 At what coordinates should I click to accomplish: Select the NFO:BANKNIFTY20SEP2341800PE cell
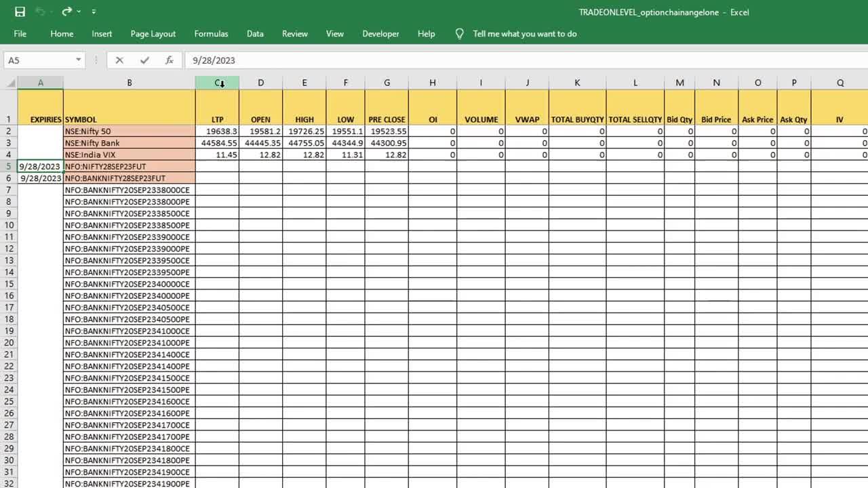click(129, 460)
